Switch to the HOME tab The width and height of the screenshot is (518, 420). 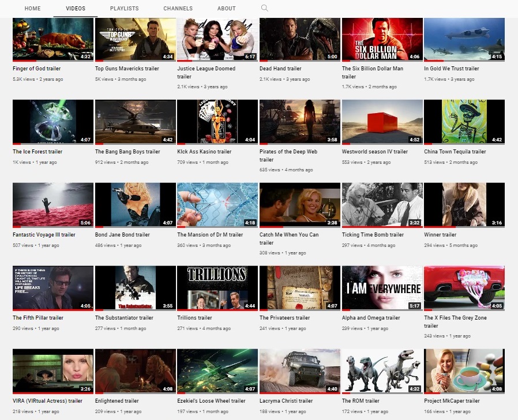tap(33, 9)
